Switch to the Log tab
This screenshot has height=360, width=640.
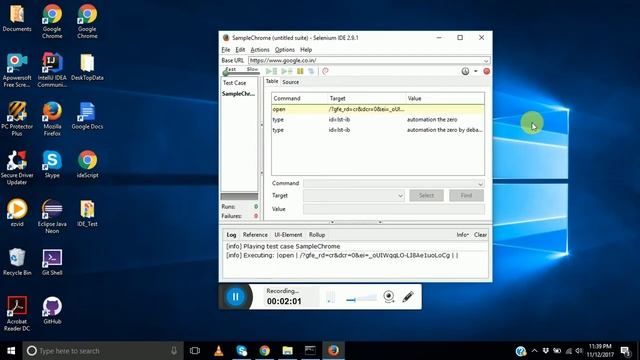click(231, 235)
